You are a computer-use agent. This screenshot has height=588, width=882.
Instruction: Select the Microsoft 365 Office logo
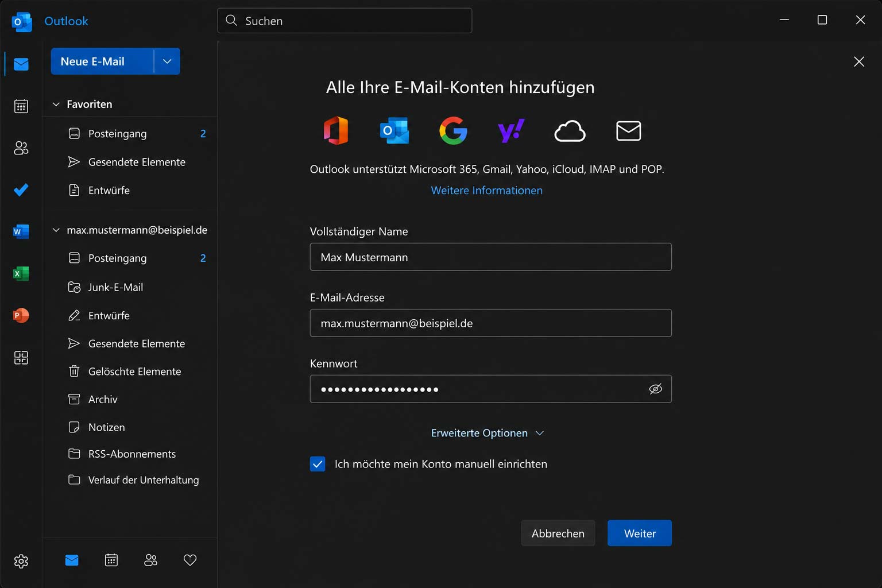coord(336,130)
